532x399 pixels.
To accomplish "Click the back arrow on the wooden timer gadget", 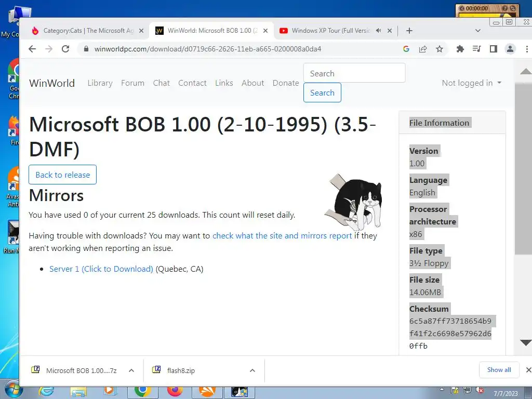I will (461, 8).
